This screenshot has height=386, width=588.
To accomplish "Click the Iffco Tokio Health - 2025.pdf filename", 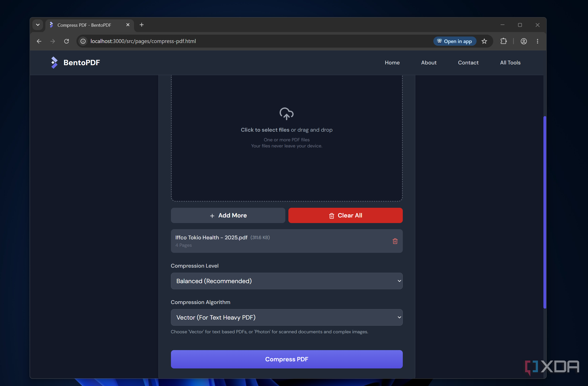I will pos(211,237).
